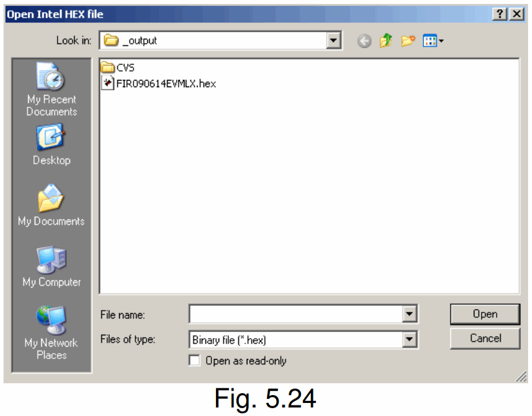Click the CVS folder icon
The width and height of the screenshot is (532, 416).
coord(107,67)
